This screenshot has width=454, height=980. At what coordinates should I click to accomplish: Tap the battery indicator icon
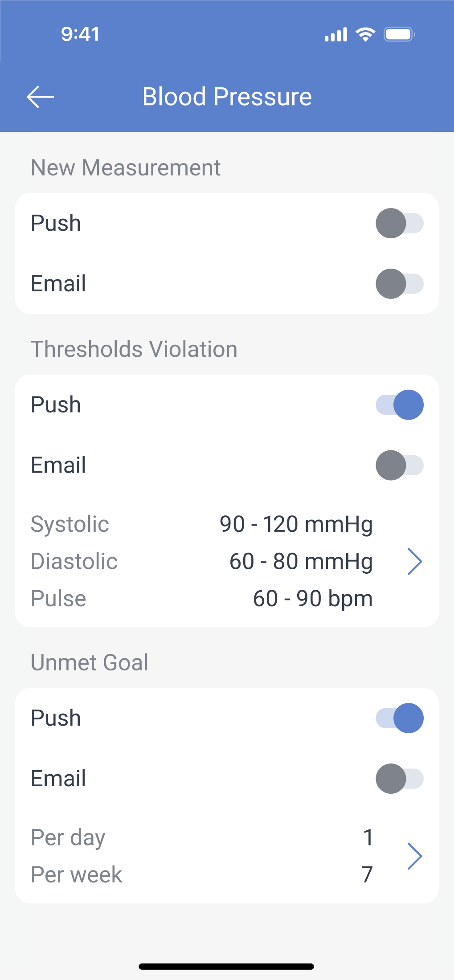(400, 34)
